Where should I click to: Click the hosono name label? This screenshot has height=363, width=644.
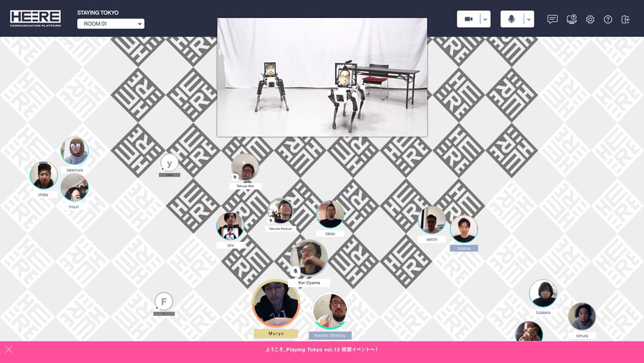pyautogui.click(x=464, y=248)
